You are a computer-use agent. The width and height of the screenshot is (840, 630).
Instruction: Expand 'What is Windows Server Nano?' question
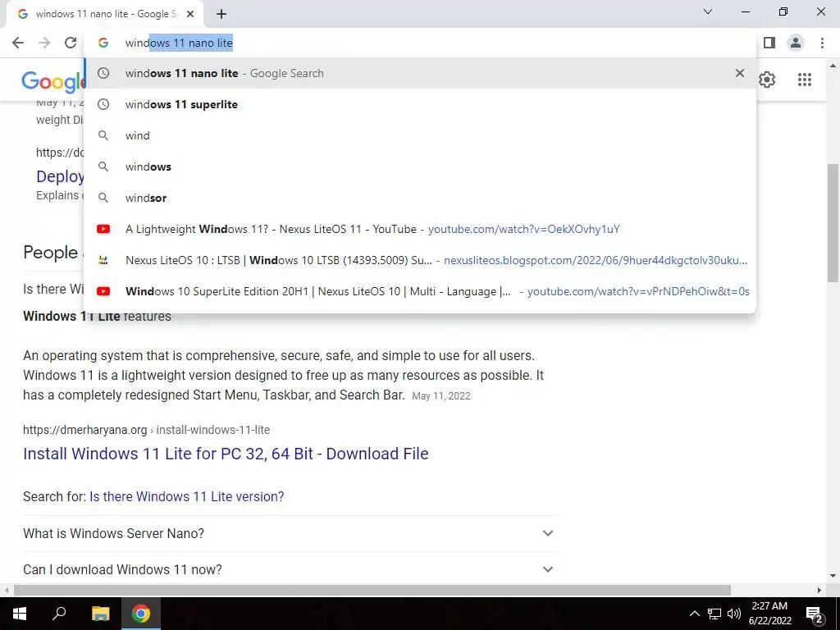[290, 533]
